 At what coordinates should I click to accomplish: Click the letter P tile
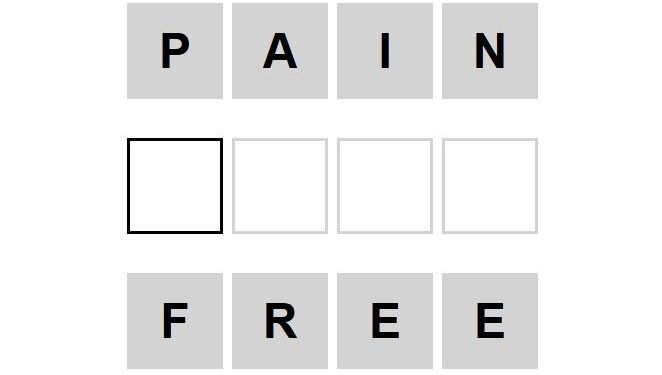click(x=175, y=51)
